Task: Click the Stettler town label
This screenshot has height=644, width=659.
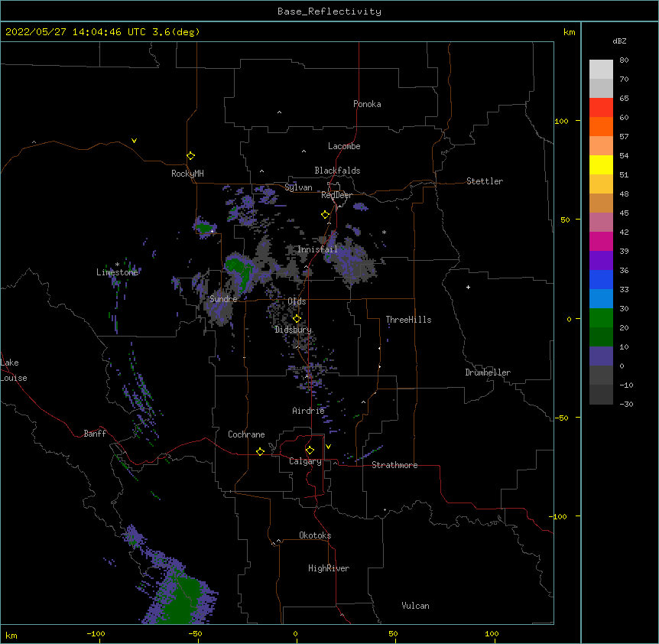Action: click(485, 181)
